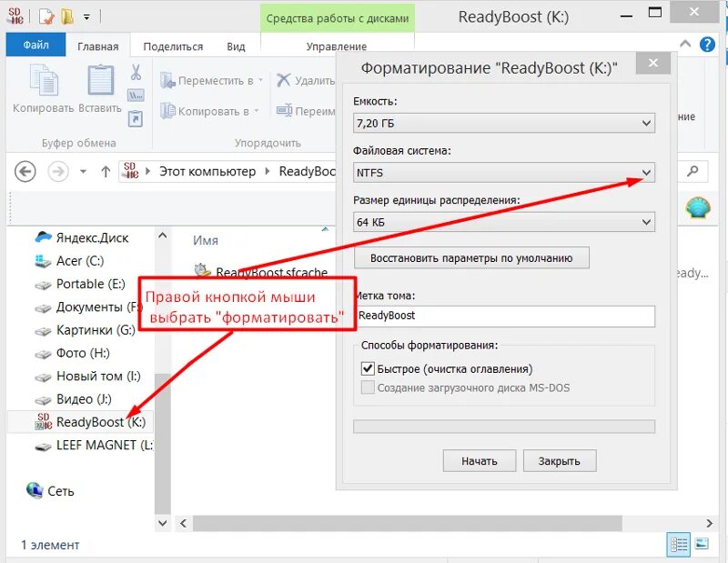Screen dimensions: 728x563
Task: Open the Файл tab
Action: click(35, 45)
